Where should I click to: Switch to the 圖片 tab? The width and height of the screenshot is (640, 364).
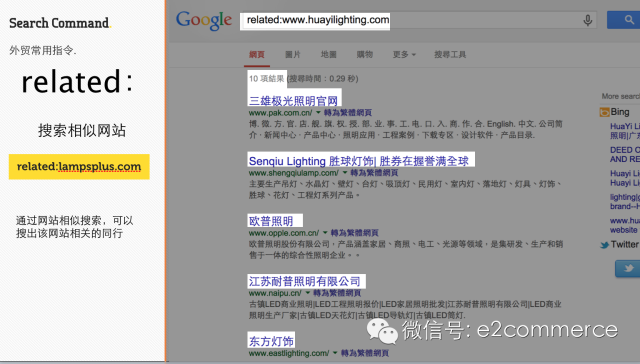click(292, 54)
